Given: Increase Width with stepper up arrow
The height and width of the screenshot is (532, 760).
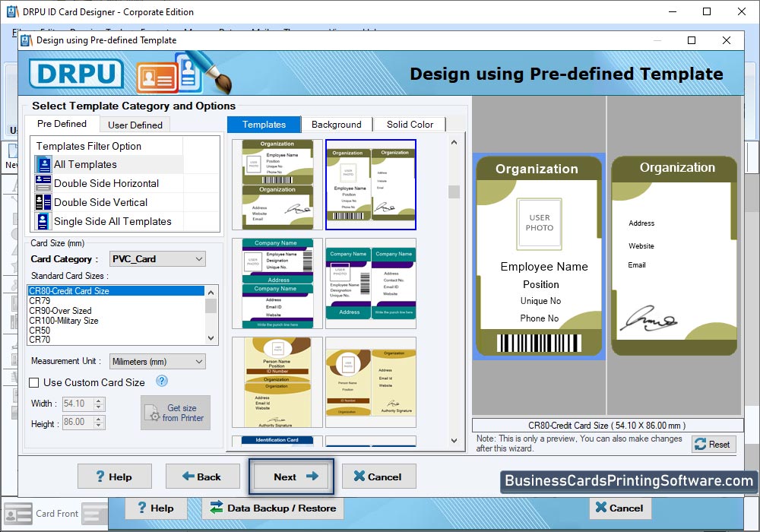Looking at the screenshot, I should click(99, 401).
